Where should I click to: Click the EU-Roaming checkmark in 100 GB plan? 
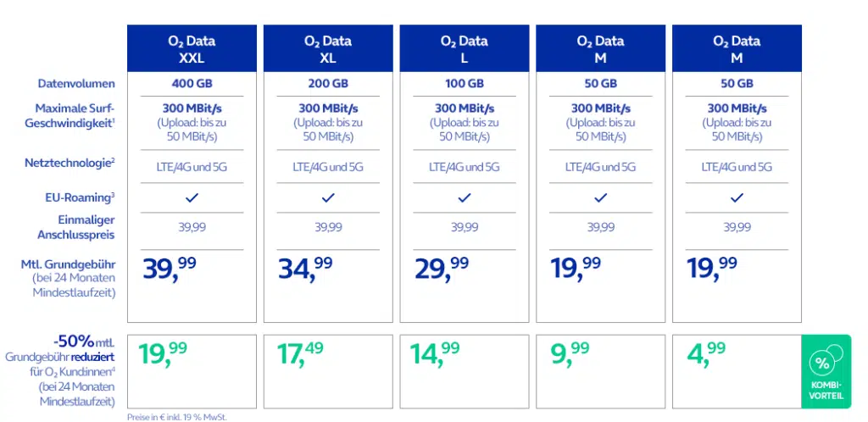click(465, 197)
